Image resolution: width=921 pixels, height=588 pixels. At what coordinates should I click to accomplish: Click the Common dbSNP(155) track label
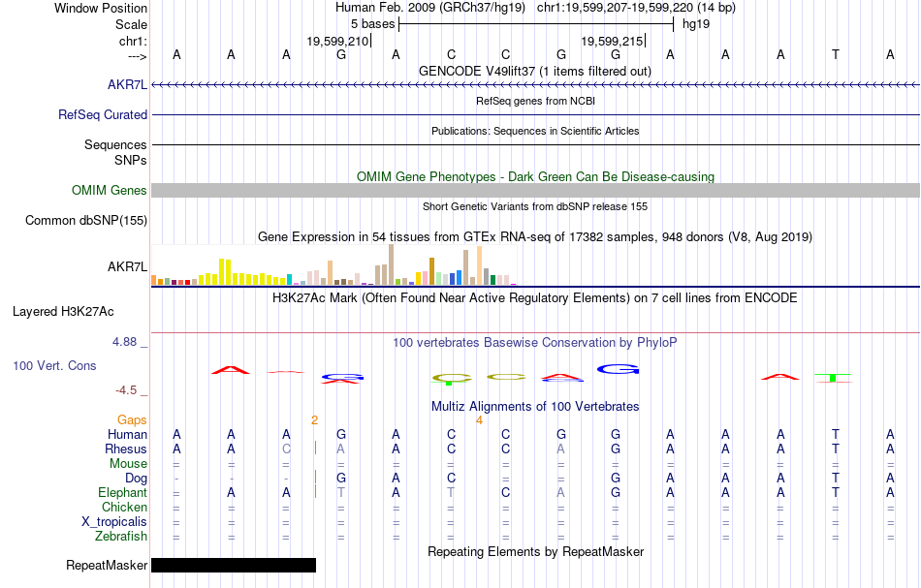[x=85, y=221]
